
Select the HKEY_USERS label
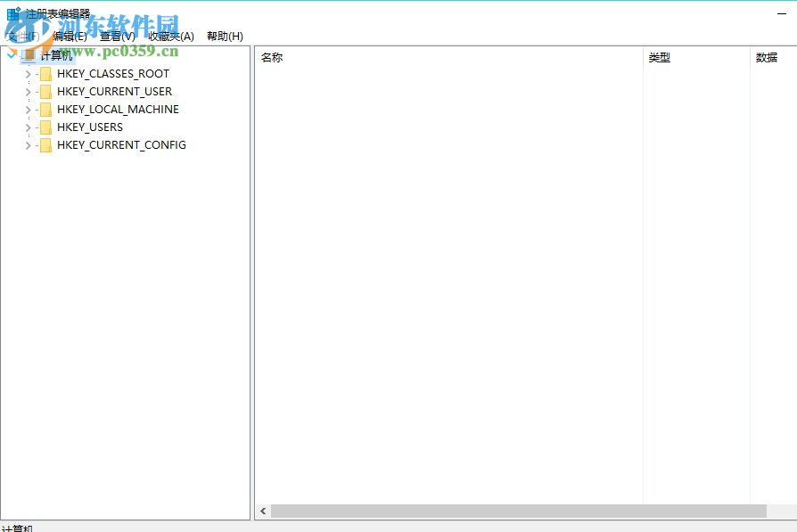pos(90,127)
